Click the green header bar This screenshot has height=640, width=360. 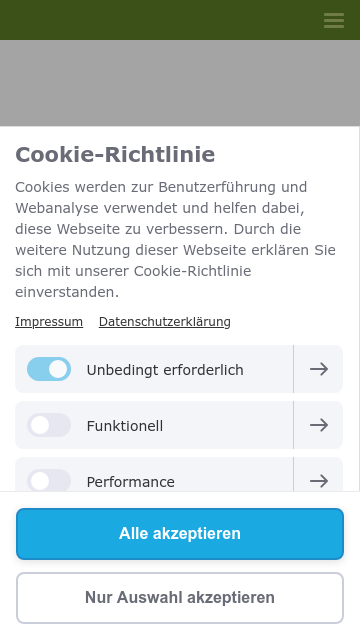point(163,20)
